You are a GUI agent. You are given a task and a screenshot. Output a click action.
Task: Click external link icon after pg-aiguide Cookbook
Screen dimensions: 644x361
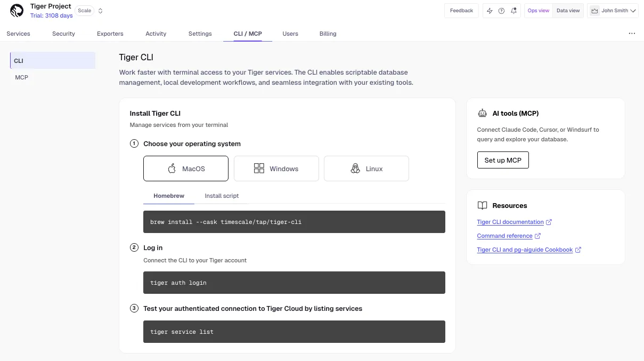(578, 250)
